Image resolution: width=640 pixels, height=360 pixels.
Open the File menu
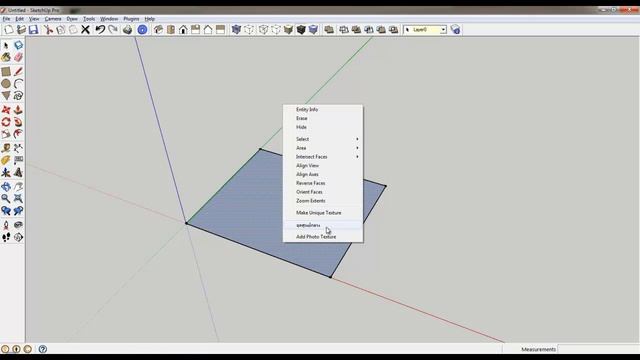pos(6,19)
